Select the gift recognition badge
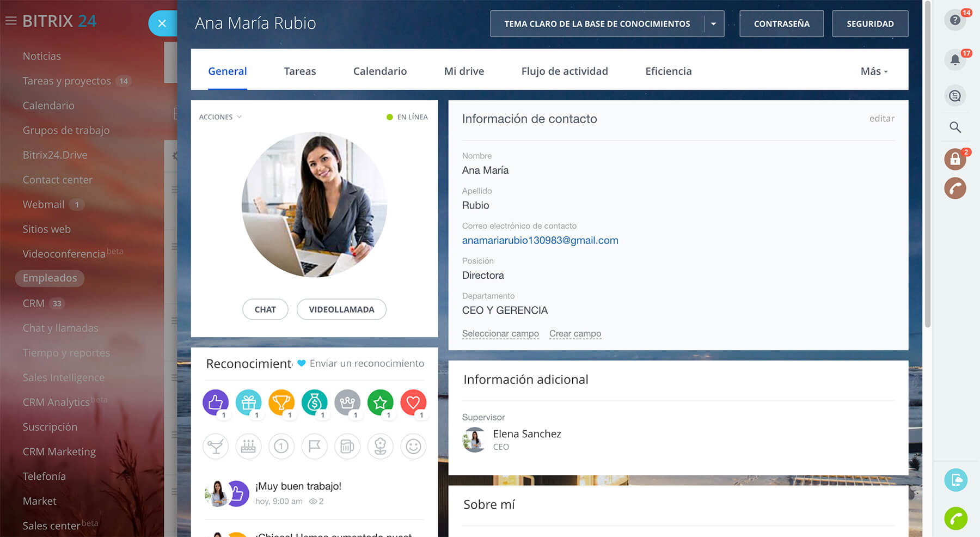This screenshot has width=980, height=537. pyautogui.click(x=248, y=402)
